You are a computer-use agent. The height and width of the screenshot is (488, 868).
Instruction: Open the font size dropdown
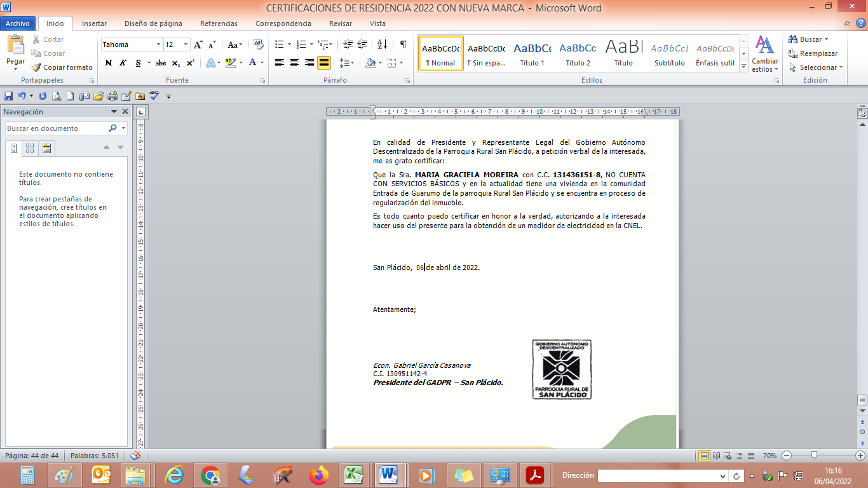click(186, 44)
